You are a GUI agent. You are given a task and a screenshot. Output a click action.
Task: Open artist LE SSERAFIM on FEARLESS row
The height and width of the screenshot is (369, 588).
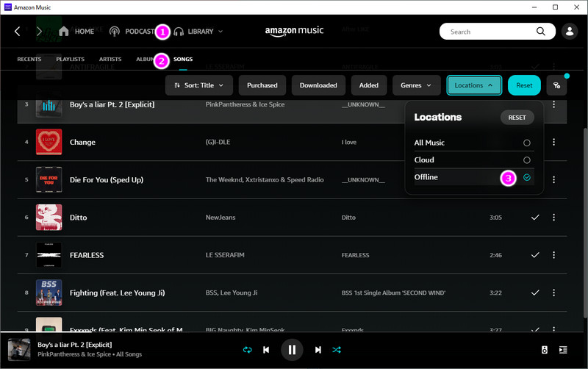(225, 255)
